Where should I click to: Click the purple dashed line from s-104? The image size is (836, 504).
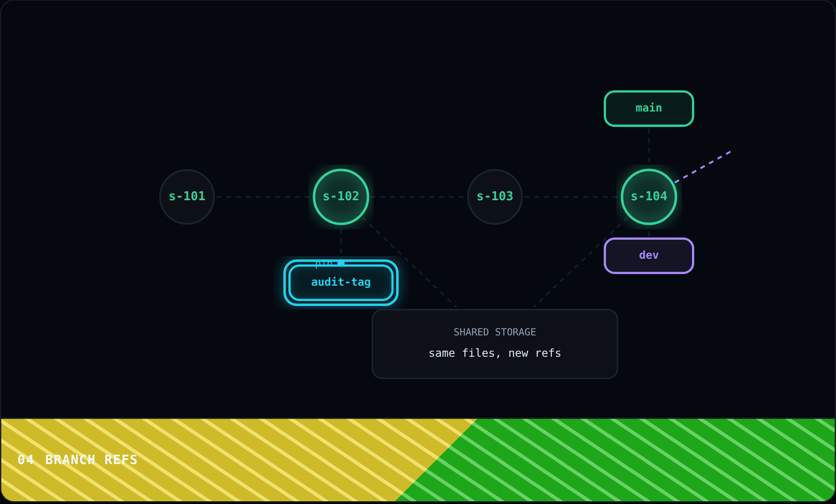pos(703,167)
